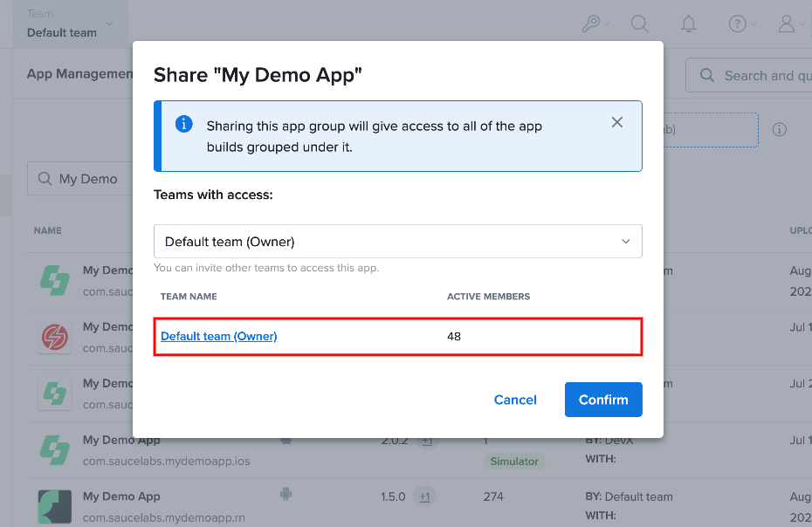Click the My Demo search field
This screenshot has width=812, height=527.
80,179
